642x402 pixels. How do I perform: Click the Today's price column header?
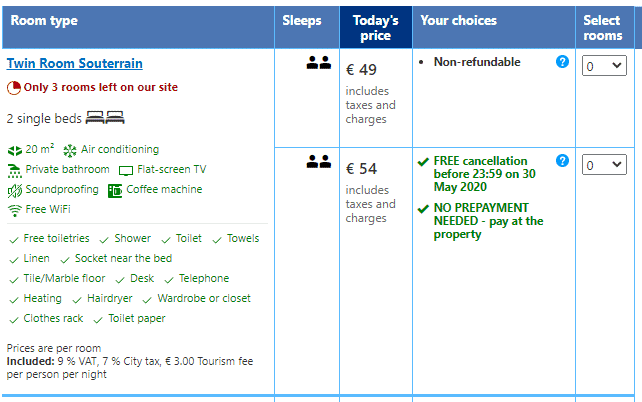click(376, 27)
